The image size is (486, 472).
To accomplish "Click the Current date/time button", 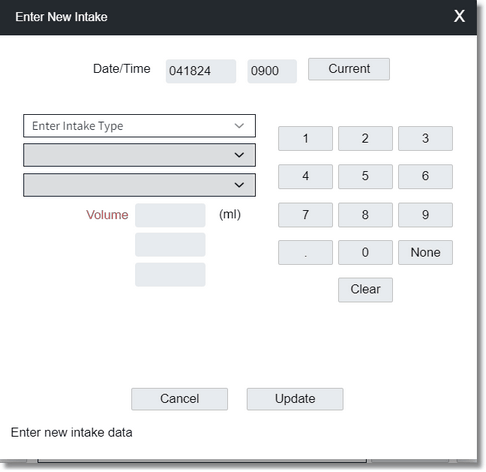I will tap(349, 69).
